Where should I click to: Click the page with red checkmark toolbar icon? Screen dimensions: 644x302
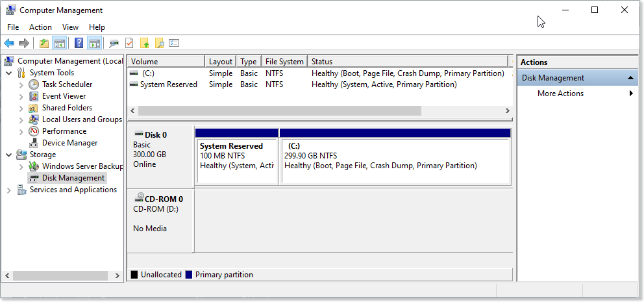[x=129, y=43]
